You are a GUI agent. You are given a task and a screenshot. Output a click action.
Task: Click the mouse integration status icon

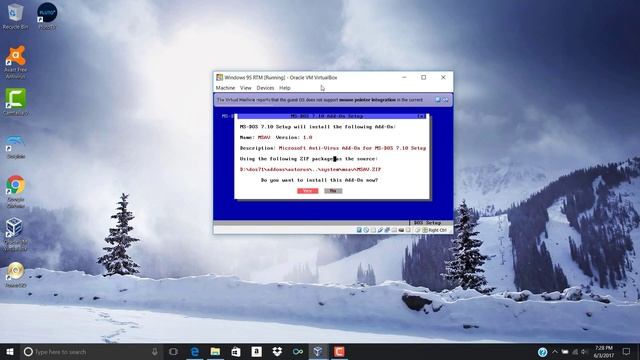418,230
